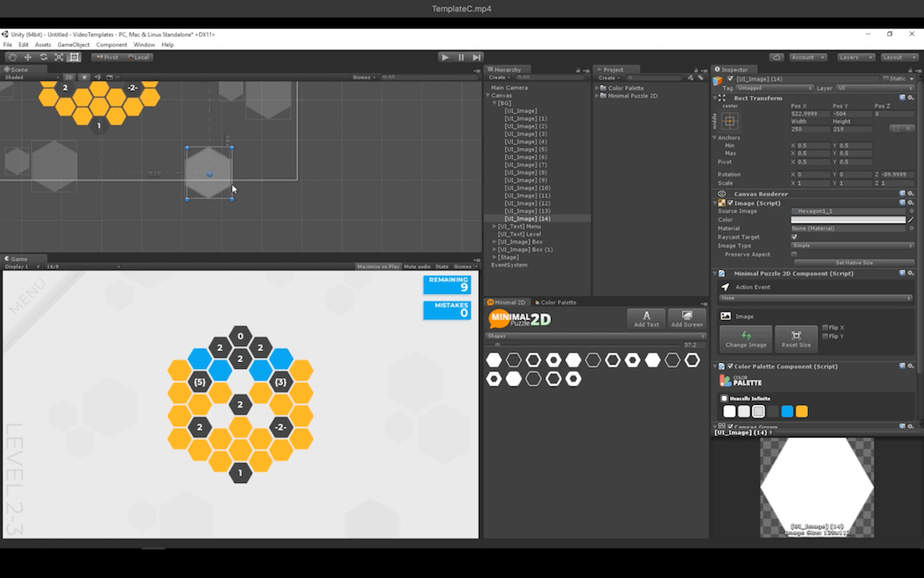Select the Rect Transform tool

pos(74,57)
